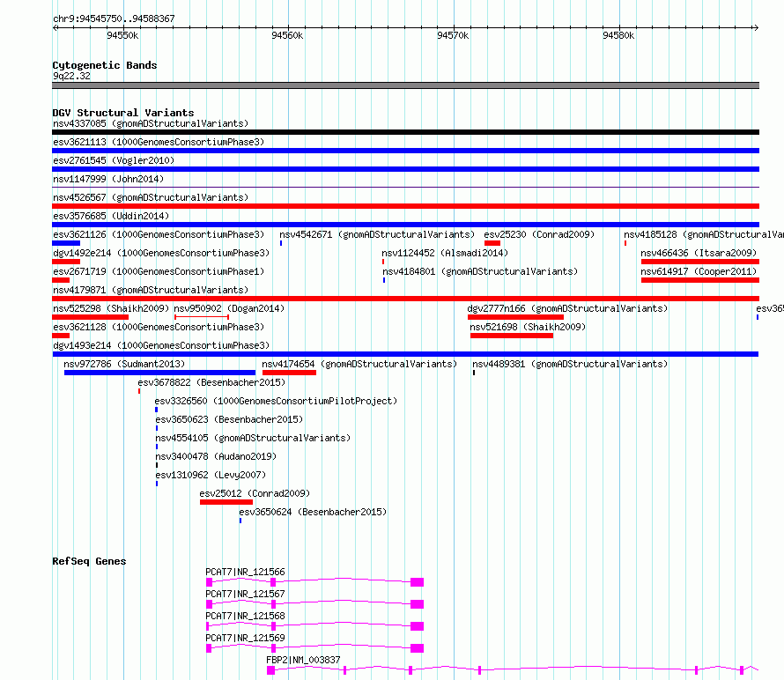Click nsv4554105 gnomAD variant label
784x680 pixels.
[253, 438]
